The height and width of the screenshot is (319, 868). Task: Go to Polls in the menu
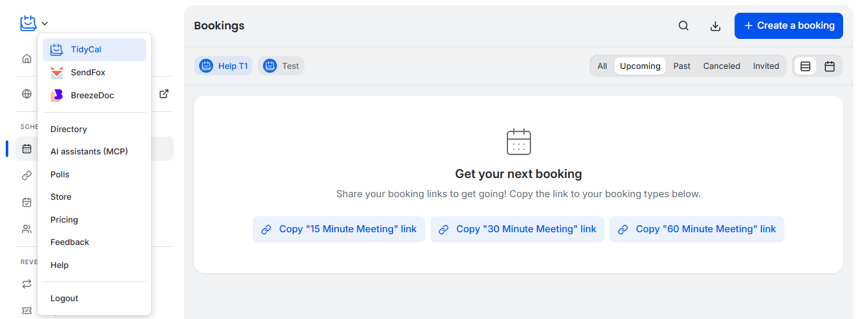[x=94, y=174]
